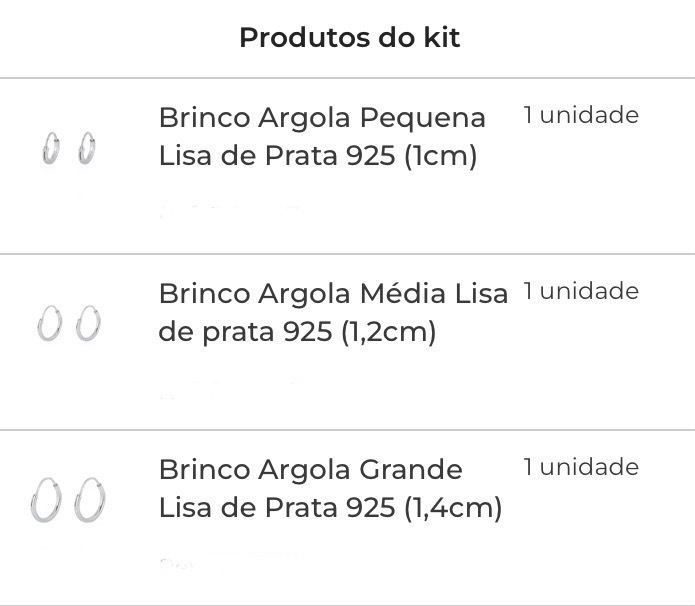Screen dimensions: 695x606
Task: Click the left medium hoop earring image
Action: pos(50,323)
